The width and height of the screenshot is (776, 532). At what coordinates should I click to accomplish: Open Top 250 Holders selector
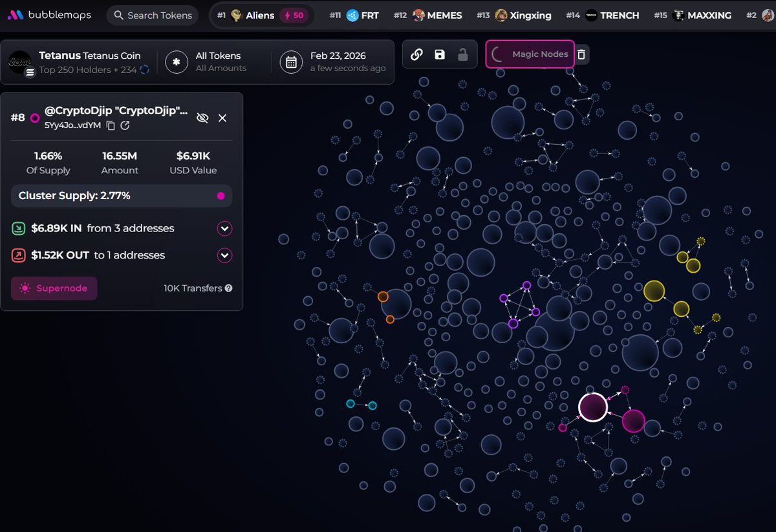(87, 69)
